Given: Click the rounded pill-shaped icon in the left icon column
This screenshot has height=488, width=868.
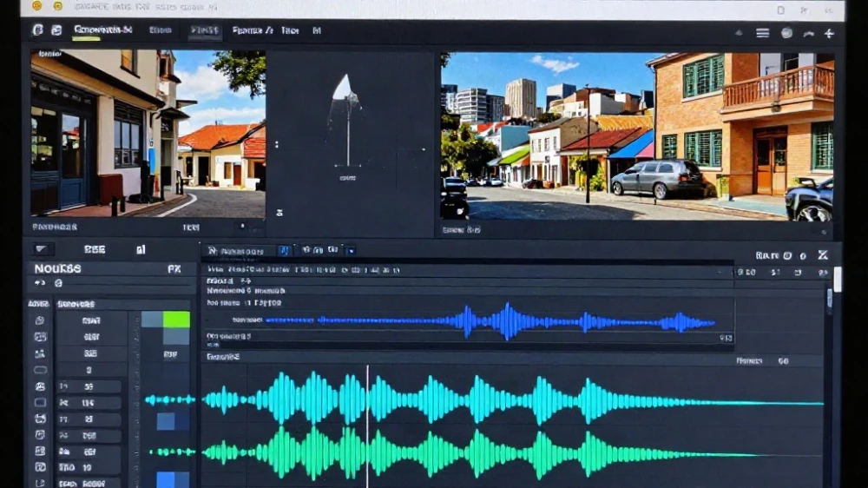Looking at the screenshot, I should [40, 369].
